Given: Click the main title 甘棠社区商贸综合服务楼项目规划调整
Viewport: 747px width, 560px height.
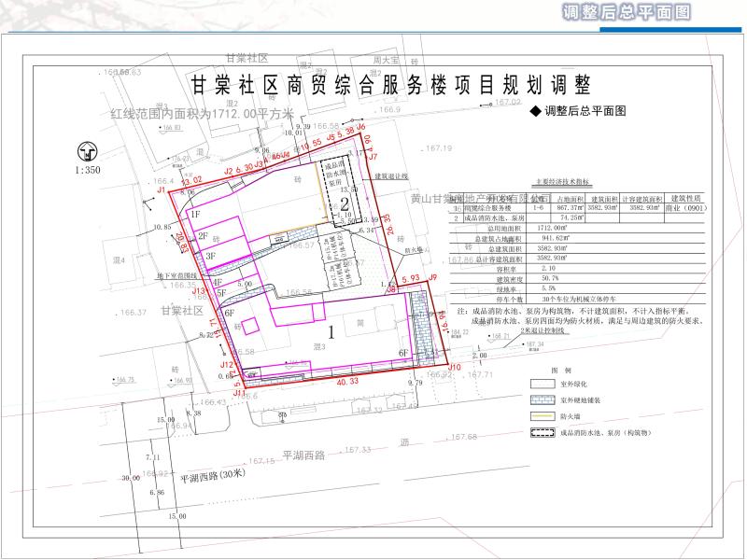Looking at the screenshot, I should tap(390, 85).
